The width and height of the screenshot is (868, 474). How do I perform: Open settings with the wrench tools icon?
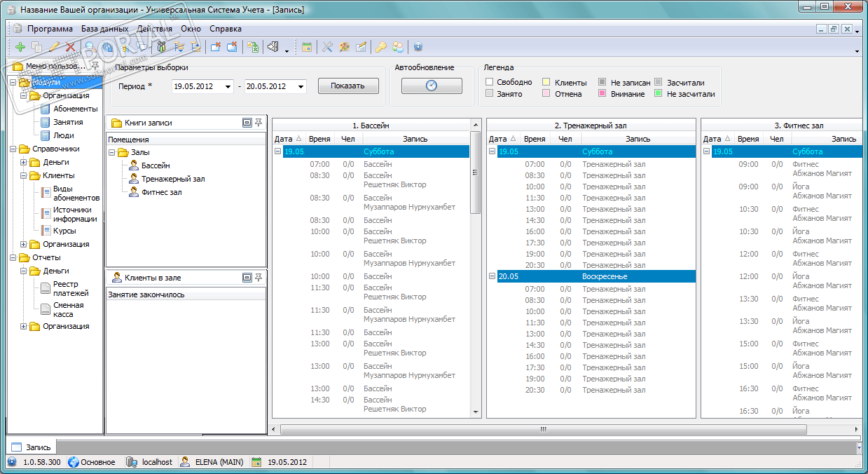pos(327,47)
